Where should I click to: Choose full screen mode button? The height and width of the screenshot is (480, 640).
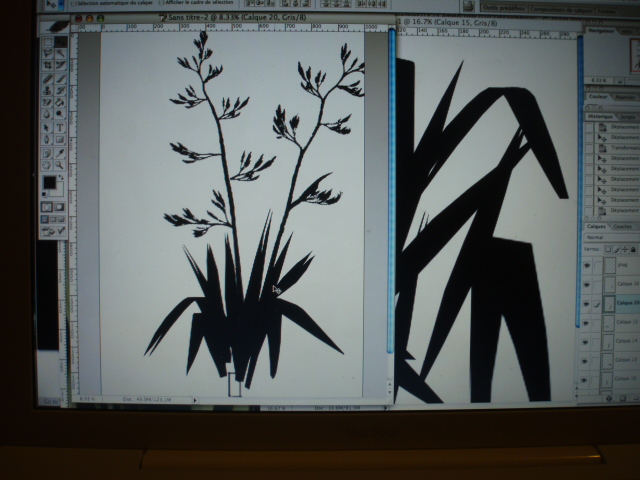(61, 220)
